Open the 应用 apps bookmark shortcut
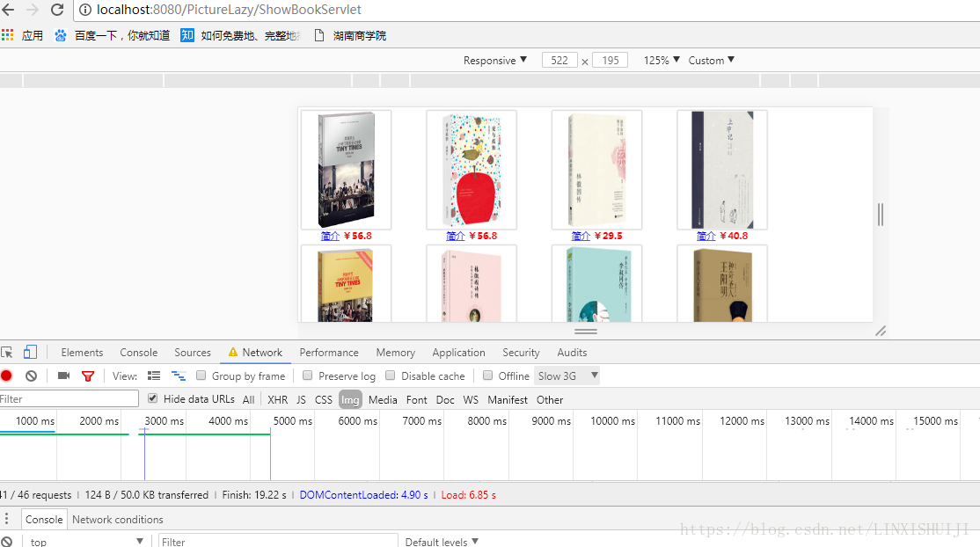Screen dimensions: 980x547 [23, 36]
